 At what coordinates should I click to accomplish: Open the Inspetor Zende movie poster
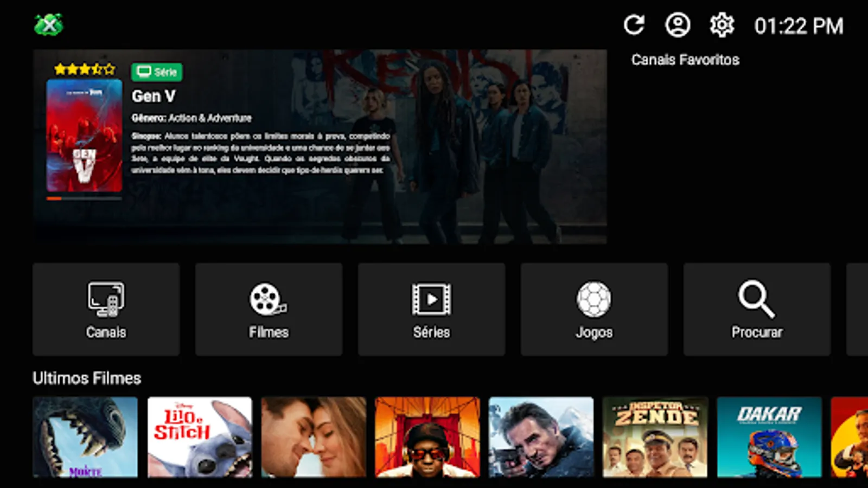(655, 437)
